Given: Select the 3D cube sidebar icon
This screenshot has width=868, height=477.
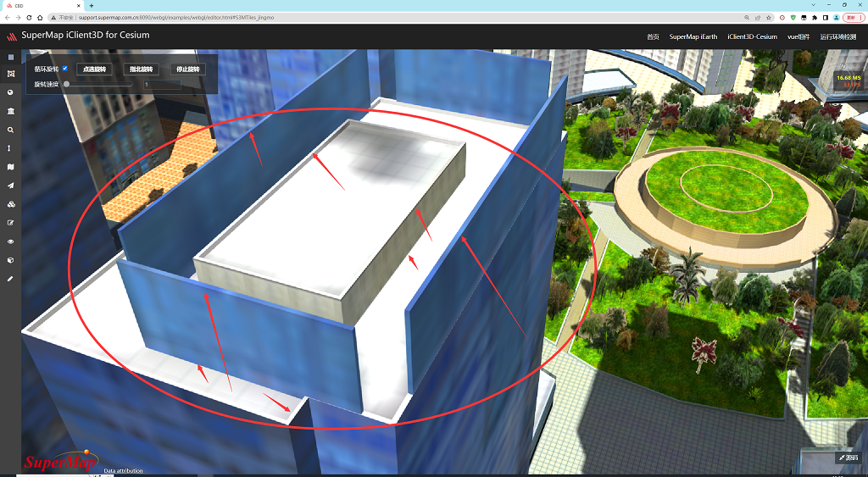Looking at the screenshot, I should (x=10, y=260).
